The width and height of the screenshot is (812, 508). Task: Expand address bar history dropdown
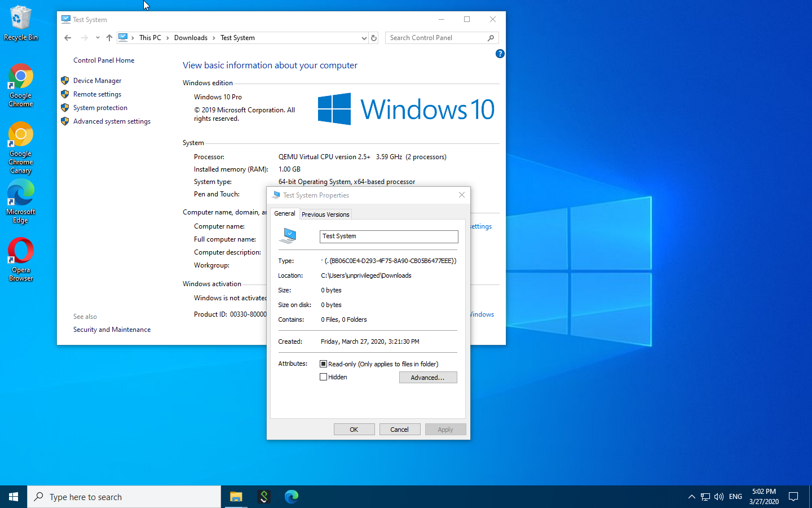364,38
